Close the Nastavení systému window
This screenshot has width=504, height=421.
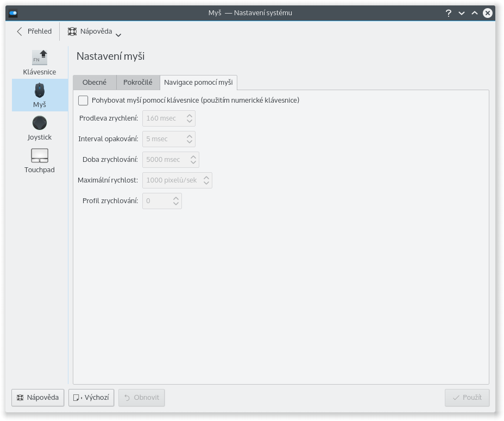[x=488, y=13]
